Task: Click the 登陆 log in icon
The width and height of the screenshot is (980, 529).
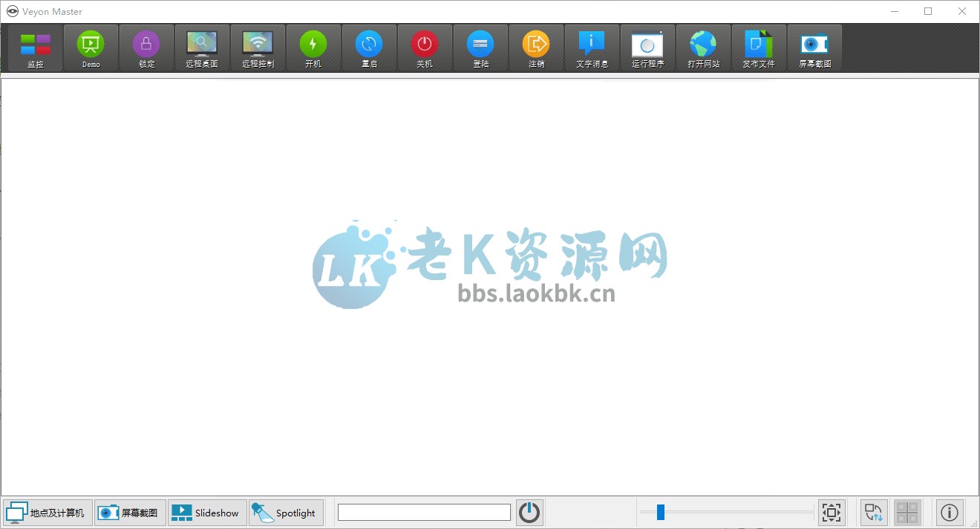Action: (480, 48)
